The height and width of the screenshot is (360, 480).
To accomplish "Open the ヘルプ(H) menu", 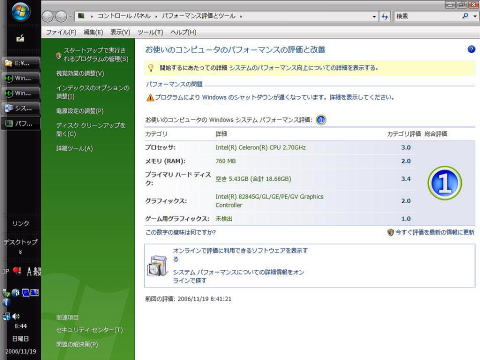I will pos(183,32).
